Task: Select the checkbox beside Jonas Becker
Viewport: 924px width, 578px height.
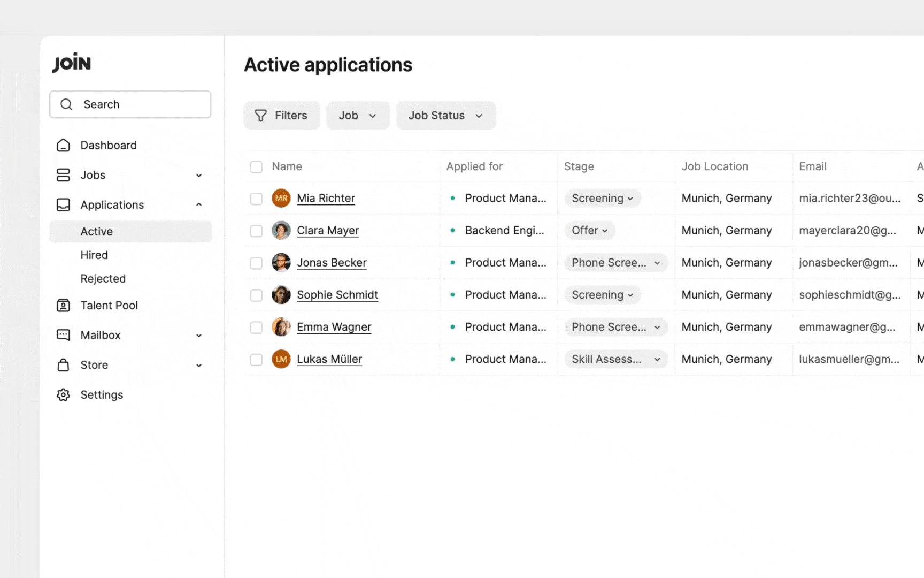Action: click(256, 263)
